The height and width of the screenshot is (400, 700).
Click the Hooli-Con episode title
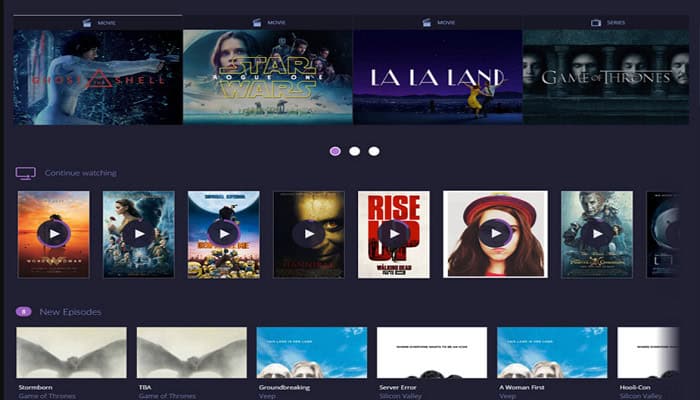coord(635,388)
